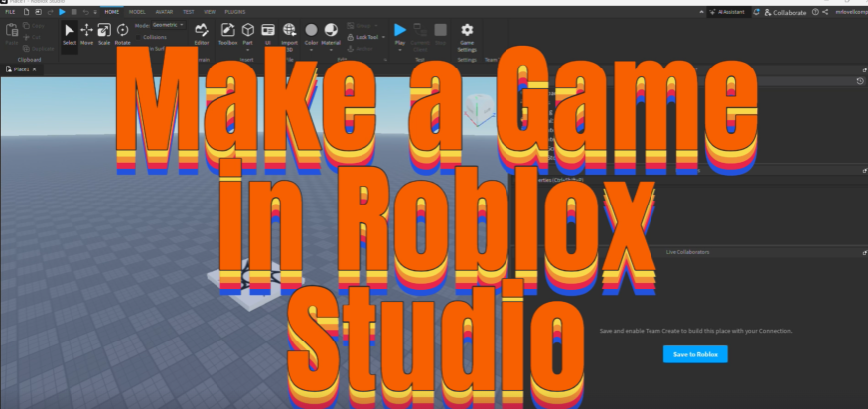Click the large Play button in Test
Screen dimensions: 868x409
tap(400, 30)
